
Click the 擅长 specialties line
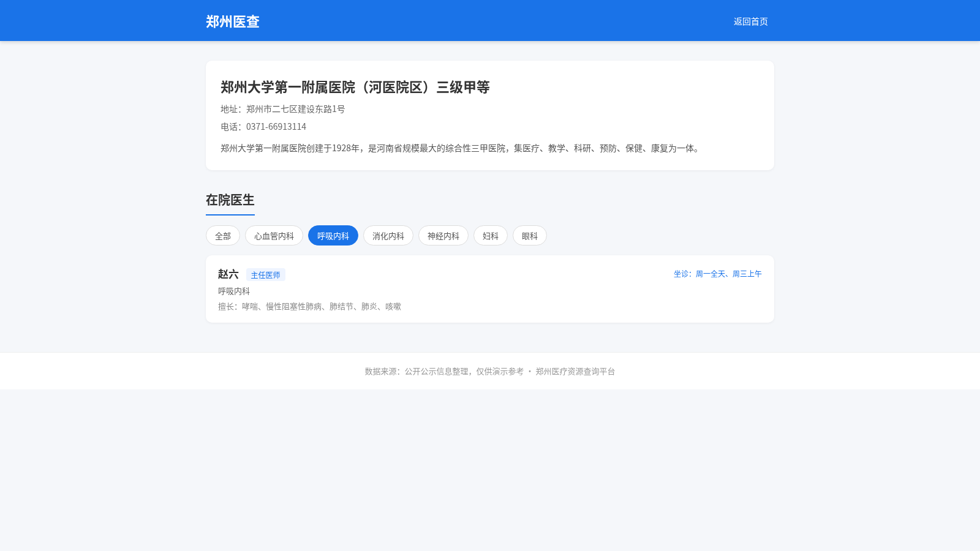click(x=309, y=306)
